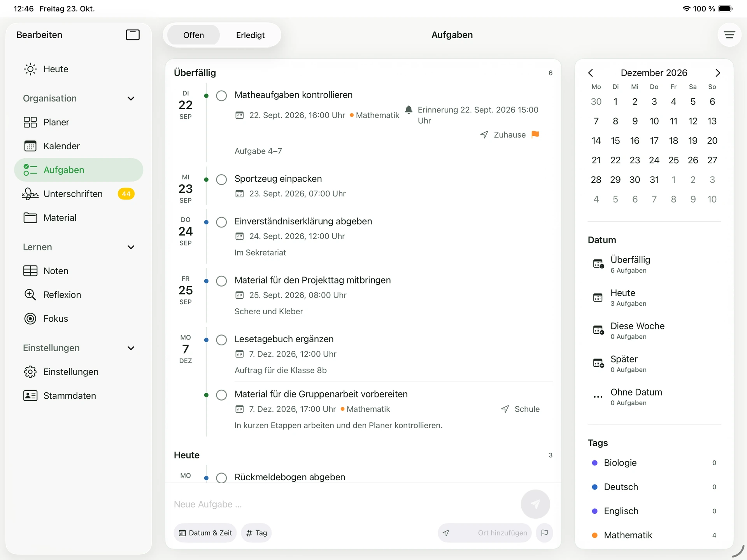Click the flag button in new task bar
747x560 pixels.
[545, 533]
